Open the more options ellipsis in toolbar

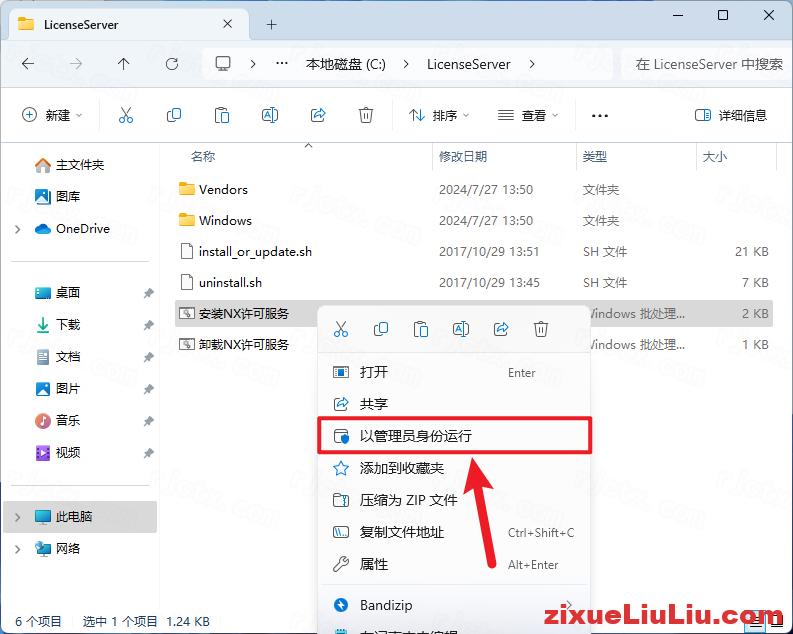tap(600, 116)
